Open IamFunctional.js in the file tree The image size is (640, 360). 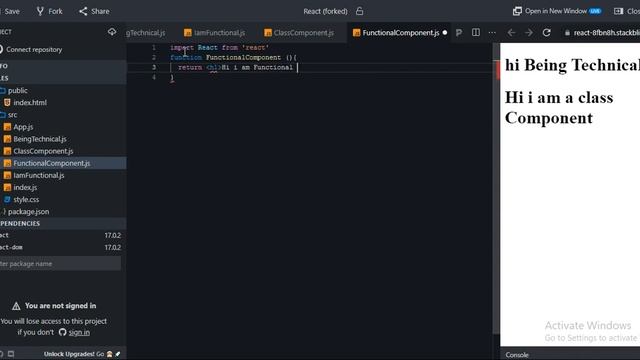click(x=39, y=176)
